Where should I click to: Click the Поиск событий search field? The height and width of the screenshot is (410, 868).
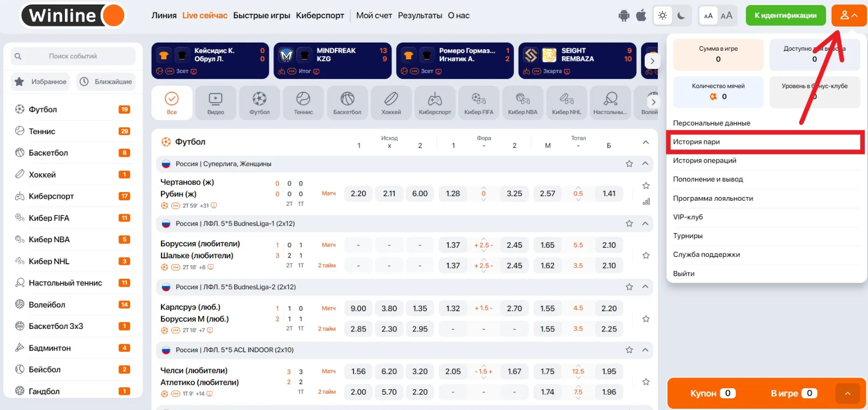point(73,56)
